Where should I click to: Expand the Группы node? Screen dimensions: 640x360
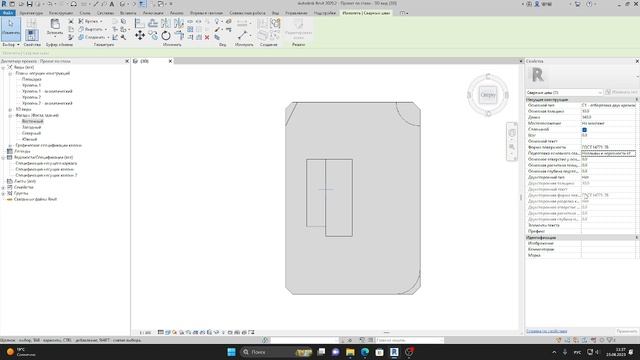pos(4,193)
